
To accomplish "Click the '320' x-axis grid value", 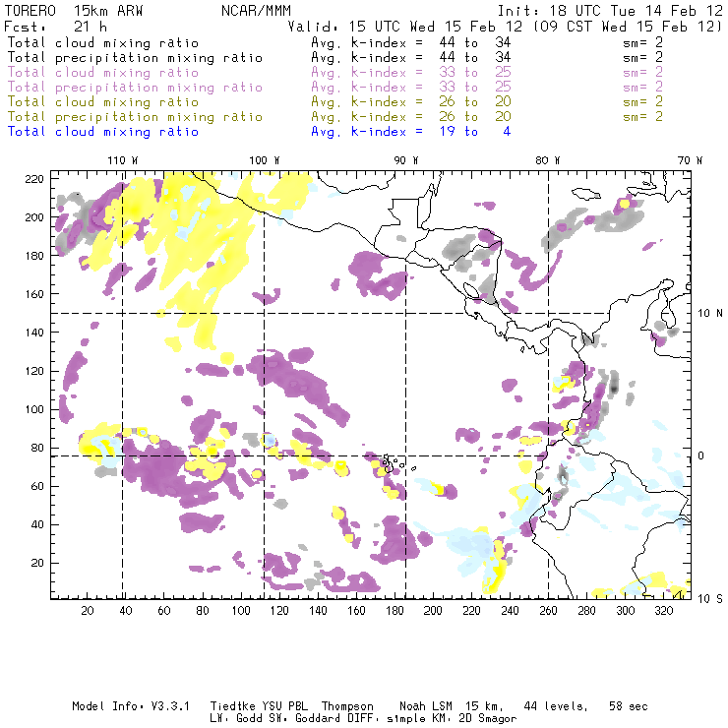I will (663, 611).
